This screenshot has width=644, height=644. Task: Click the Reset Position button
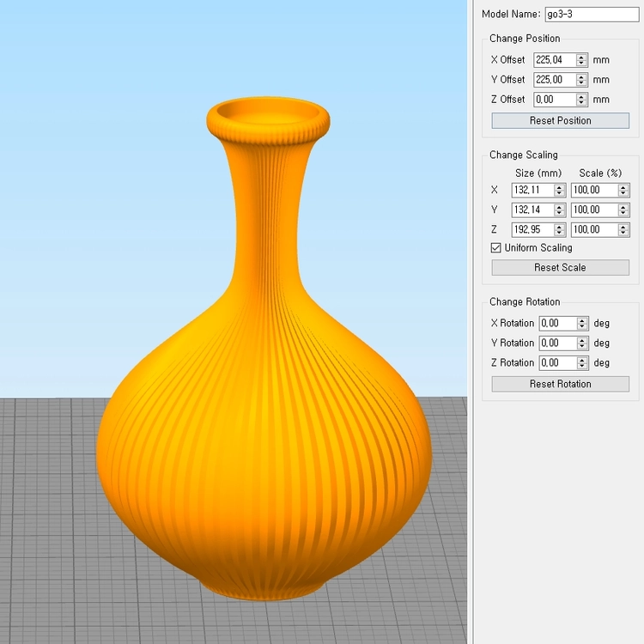[x=560, y=120]
